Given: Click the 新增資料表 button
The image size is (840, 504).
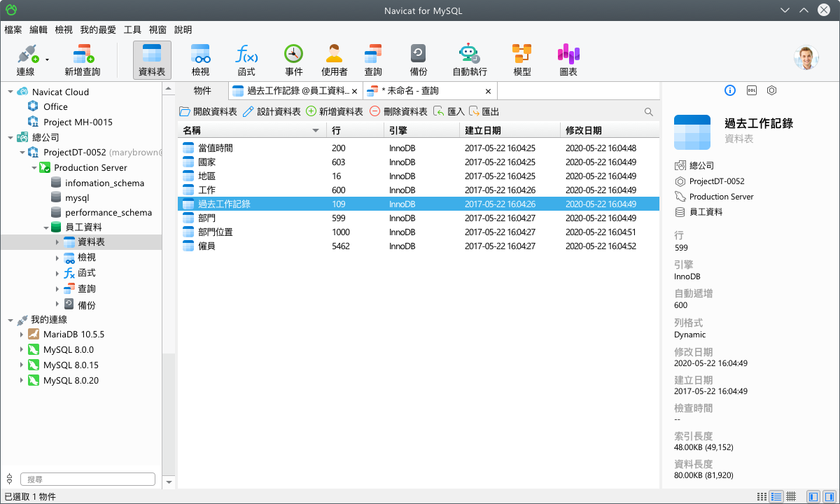Looking at the screenshot, I should tap(335, 112).
